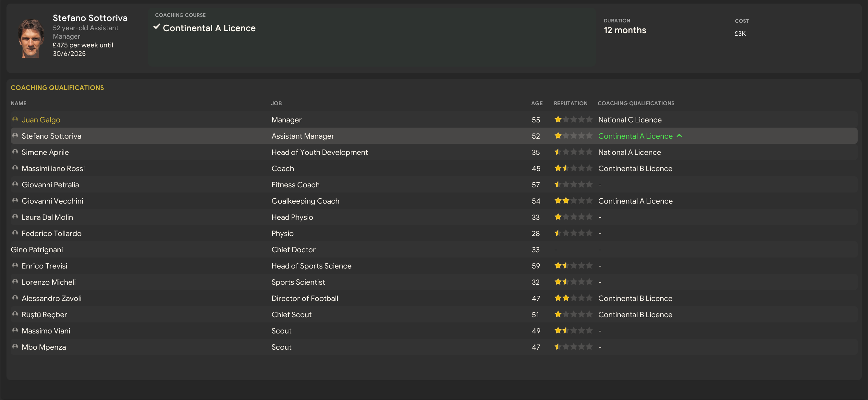Click the person icon next to Rüştü Reçber

tap(15, 314)
